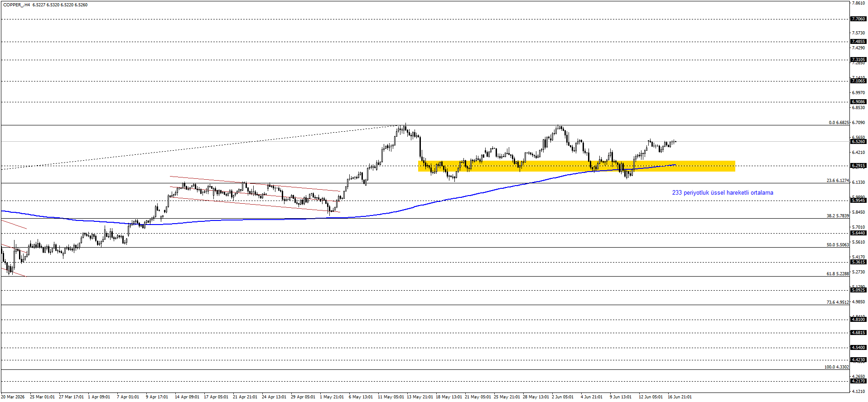Click the '17 Apr 05:01' time axis label
Viewport: 868px width, 402px height.
coord(216,397)
